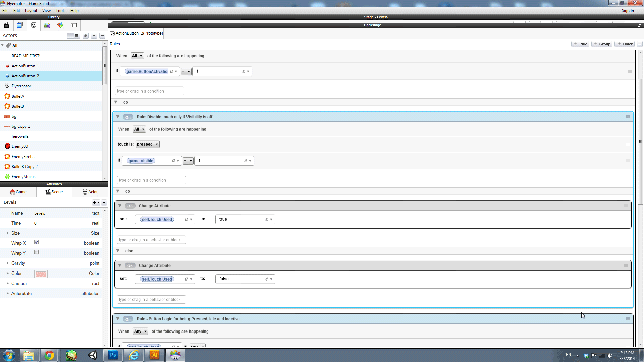This screenshot has height=362, width=644.
Task: Toggle the Wrap X checkbox
Action: pos(36,242)
